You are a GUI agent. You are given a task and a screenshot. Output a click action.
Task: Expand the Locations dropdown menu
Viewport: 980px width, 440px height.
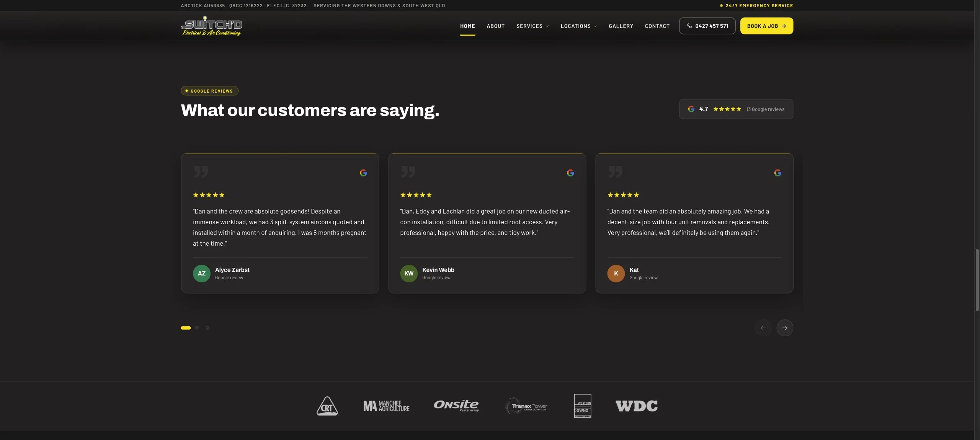pos(579,26)
